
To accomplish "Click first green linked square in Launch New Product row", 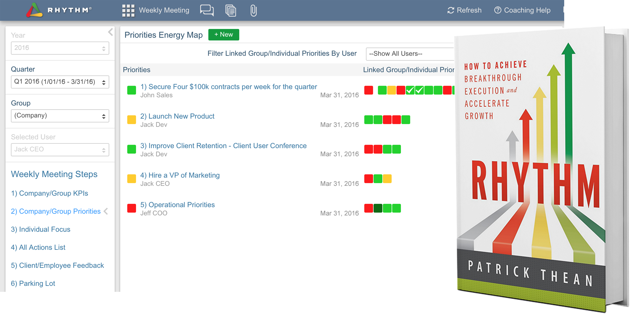I will 369,120.
